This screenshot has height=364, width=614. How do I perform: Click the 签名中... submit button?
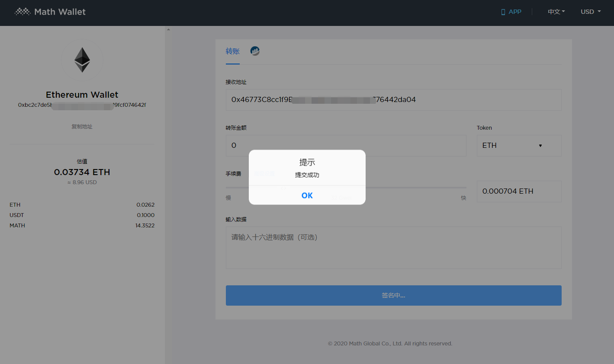393,295
